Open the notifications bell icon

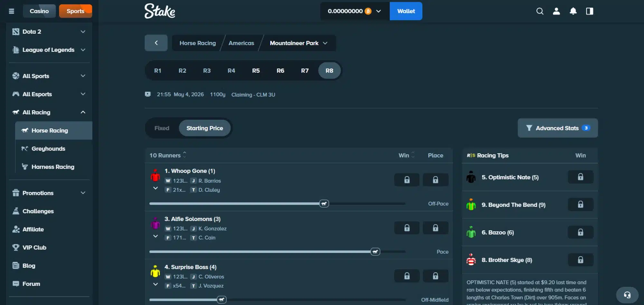coord(573,11)
